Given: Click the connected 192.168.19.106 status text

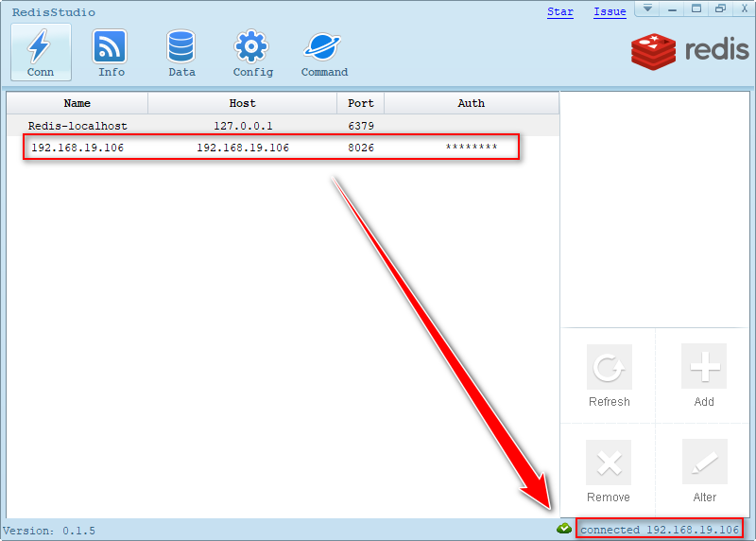Looking at the screenshot, I should point(659,530).
